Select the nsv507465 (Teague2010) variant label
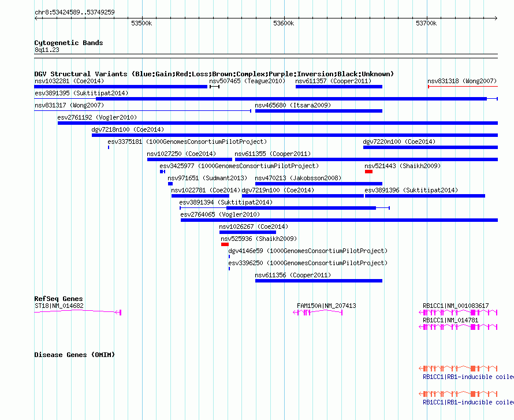Viewport: 514px width, 420px height. point(247,81)
